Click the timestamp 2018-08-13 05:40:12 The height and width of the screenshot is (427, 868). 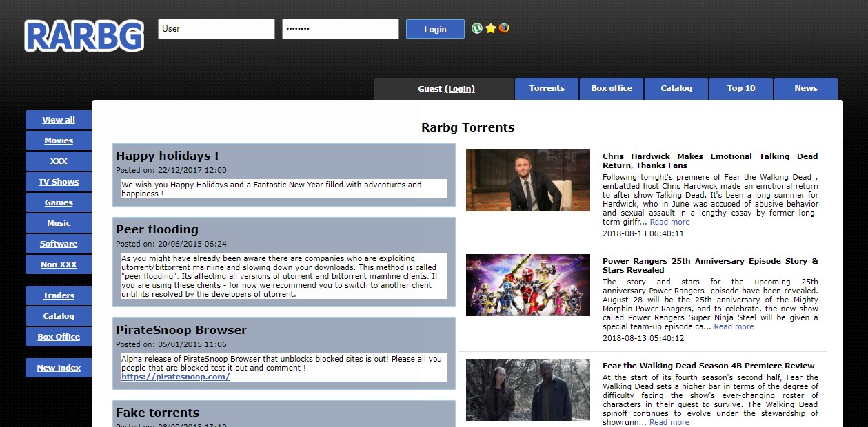[x=643, y=338]
